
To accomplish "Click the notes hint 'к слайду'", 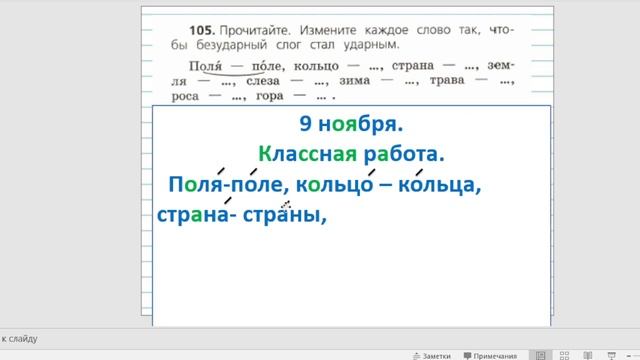I will 19,339.
